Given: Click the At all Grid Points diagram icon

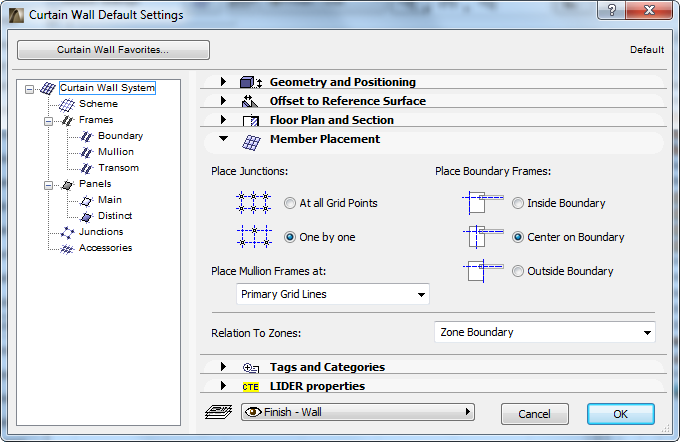Looking at the screenshot, I should (x=254, y=203).
